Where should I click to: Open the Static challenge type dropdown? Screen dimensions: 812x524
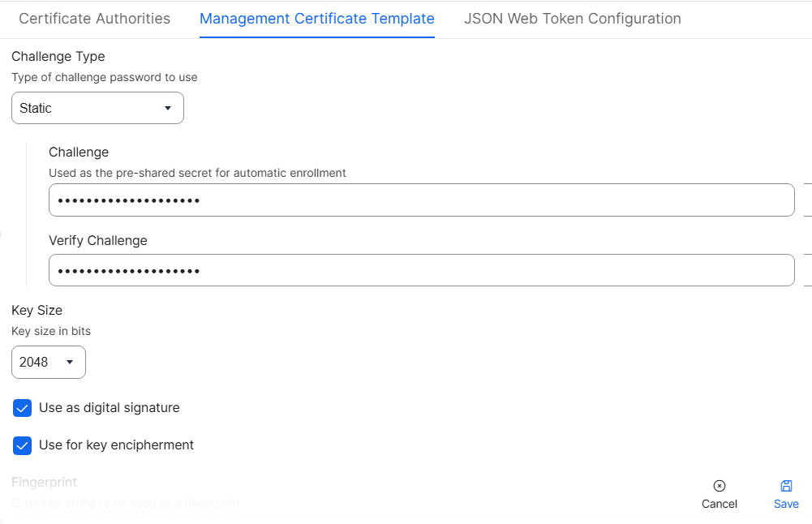97,108
